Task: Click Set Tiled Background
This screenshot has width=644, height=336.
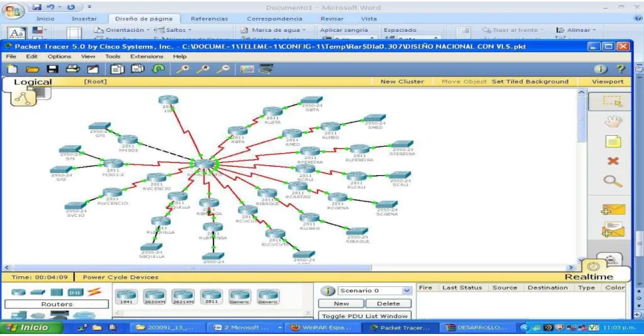Action: click(x=530, y=82)
